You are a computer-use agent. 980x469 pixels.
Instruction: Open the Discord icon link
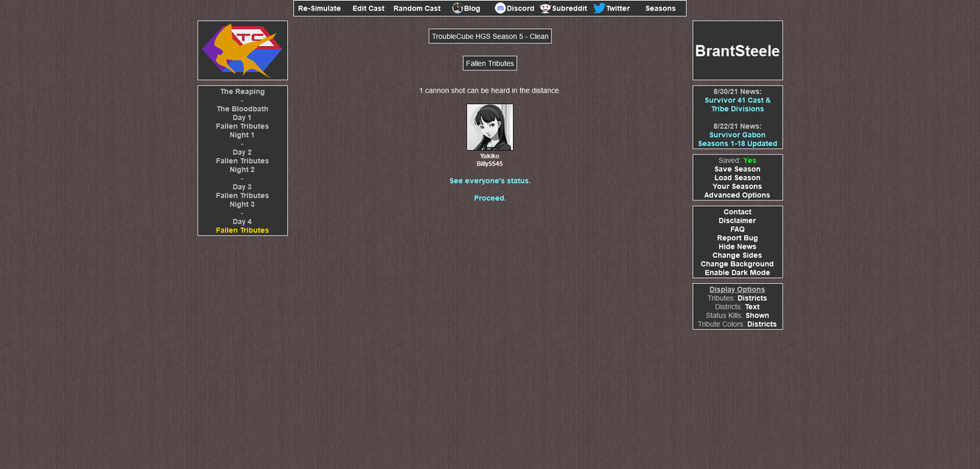501,8
